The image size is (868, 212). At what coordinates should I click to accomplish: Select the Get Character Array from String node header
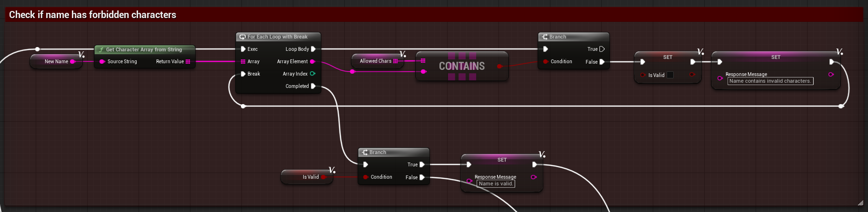(x=144, y=49)
